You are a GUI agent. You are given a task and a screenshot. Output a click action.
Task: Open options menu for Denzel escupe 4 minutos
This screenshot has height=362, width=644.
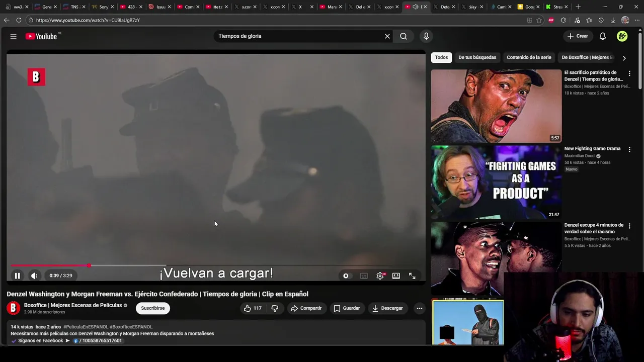point(629,226)
